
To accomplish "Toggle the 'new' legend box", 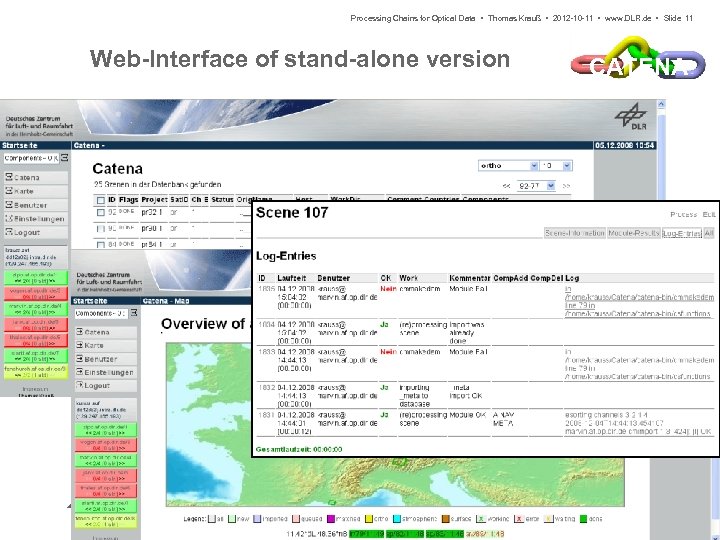I will point(232,519).
